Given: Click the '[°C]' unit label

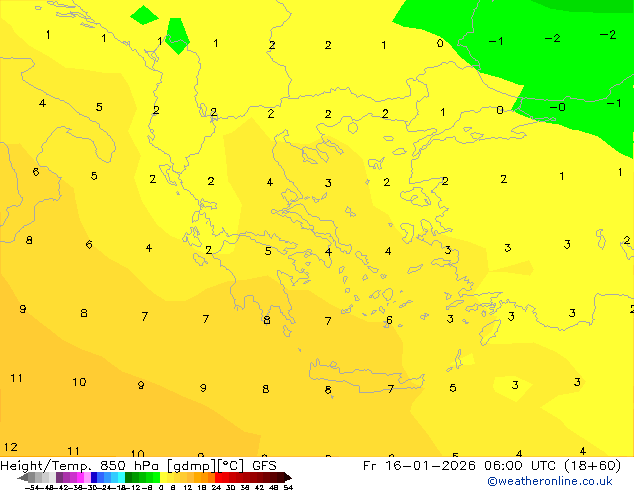Looking at the screenshot, I should pyautogui.click(x=231, y=466).
